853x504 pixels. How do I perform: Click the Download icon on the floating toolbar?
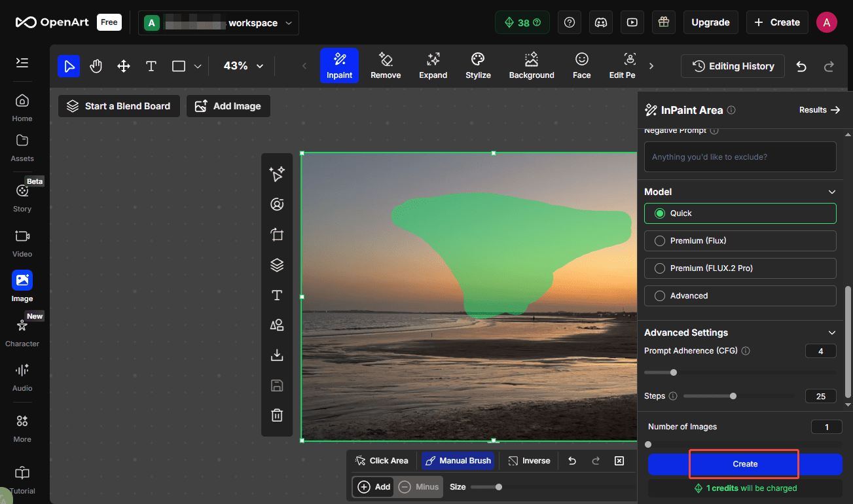276,355
